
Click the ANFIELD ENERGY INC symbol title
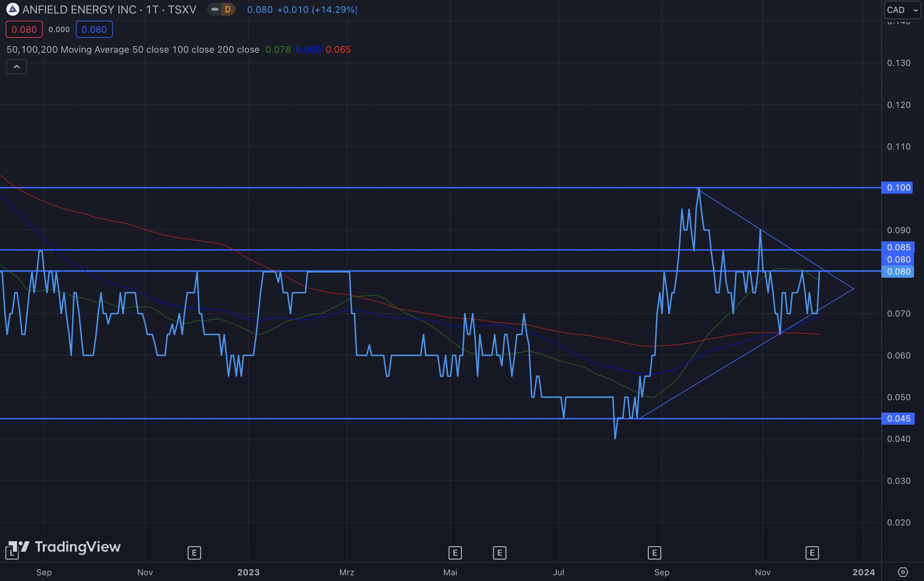(x=109, y=9)
